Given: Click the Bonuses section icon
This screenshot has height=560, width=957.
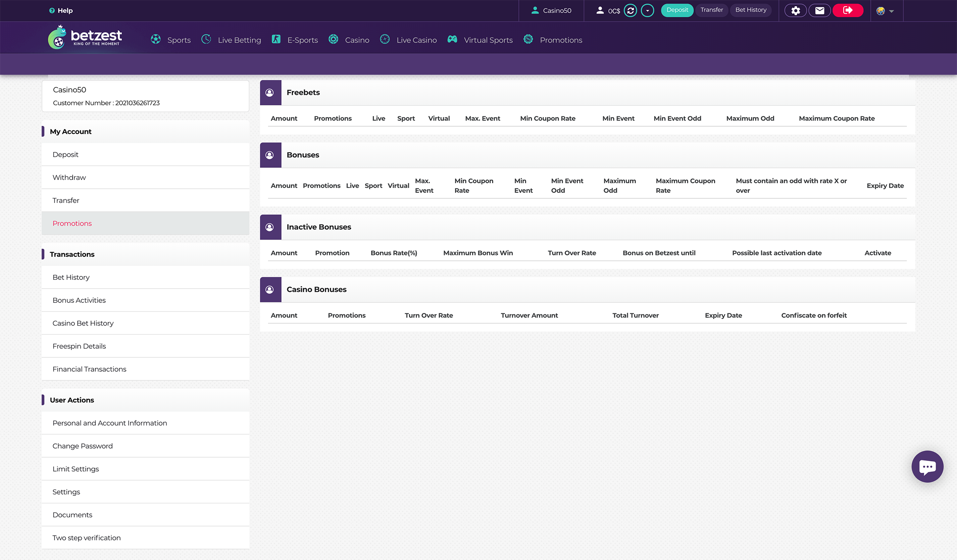Looking at the screenshot, I should tap(270, 155).
